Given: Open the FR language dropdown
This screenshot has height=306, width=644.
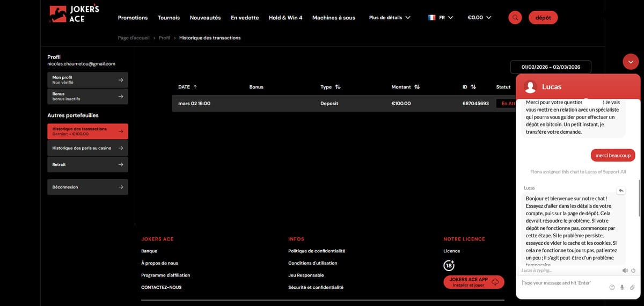Looking at the screenshot, I should [x=441, y=18].
